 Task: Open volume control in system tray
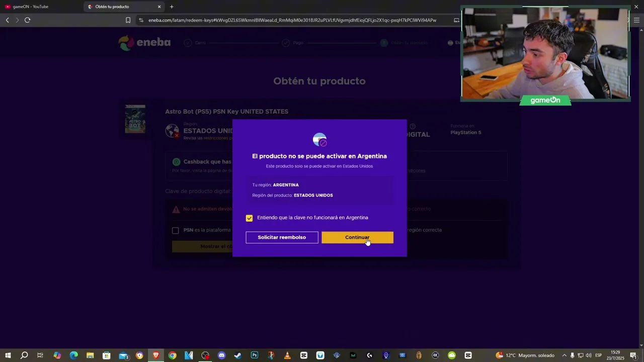point(588,355)
